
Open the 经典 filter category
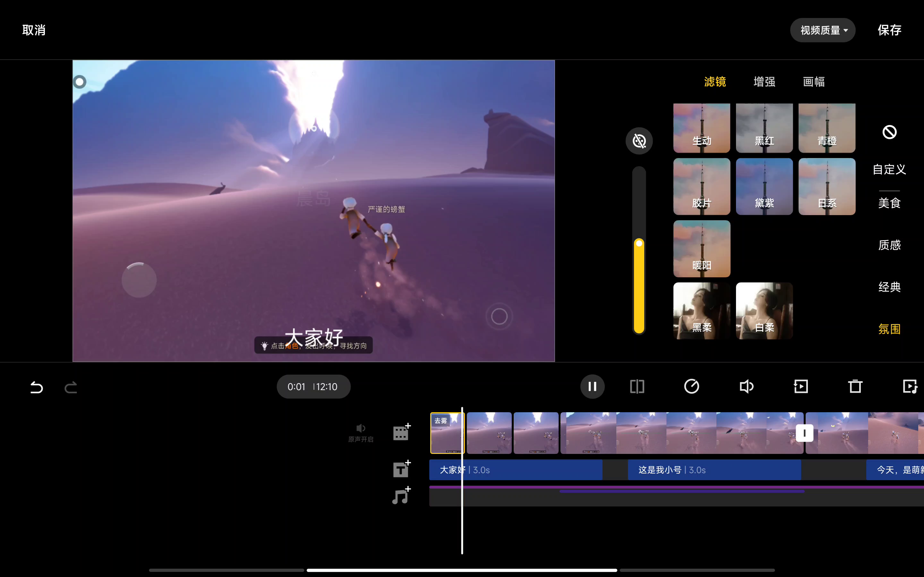coord(889,287)
